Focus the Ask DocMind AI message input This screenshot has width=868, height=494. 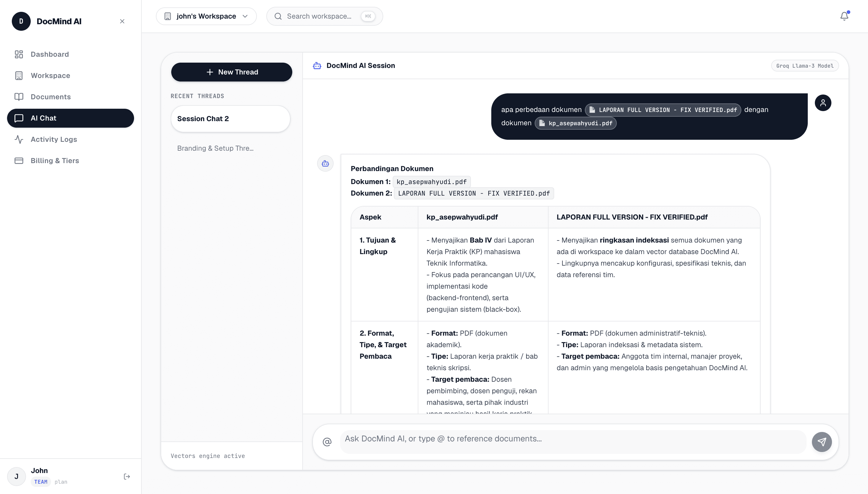pyautogui.click(x=573, y=442)
